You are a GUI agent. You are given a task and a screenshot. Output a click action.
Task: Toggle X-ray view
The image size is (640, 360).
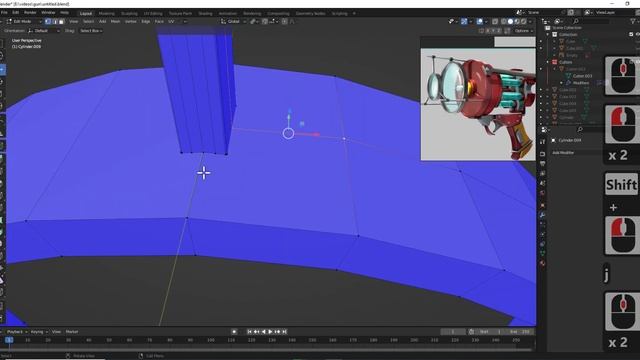point(495,21)
